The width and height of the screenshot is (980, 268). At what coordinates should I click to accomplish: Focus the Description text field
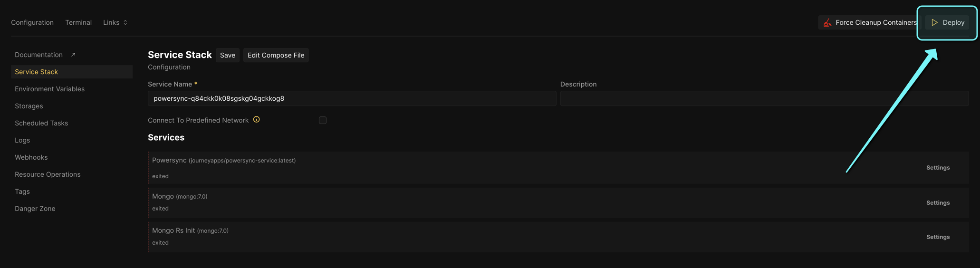click(x=764, y=98)
